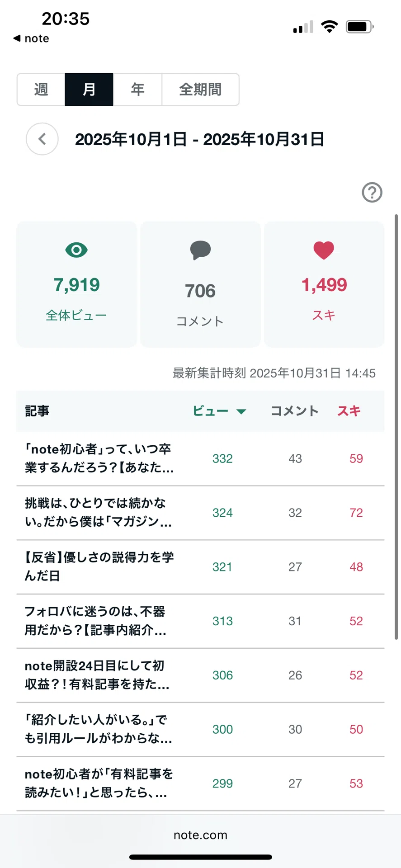
Task: Tap the back arrow to note app
Action: [31, 38]
